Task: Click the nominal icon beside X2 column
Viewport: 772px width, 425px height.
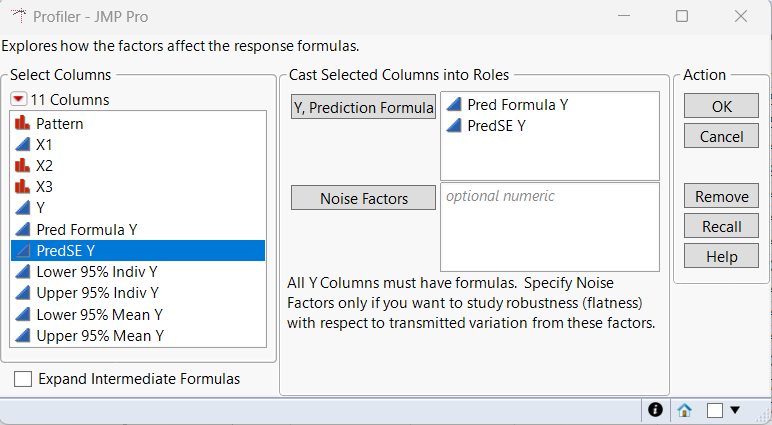Action: point(23,166)
